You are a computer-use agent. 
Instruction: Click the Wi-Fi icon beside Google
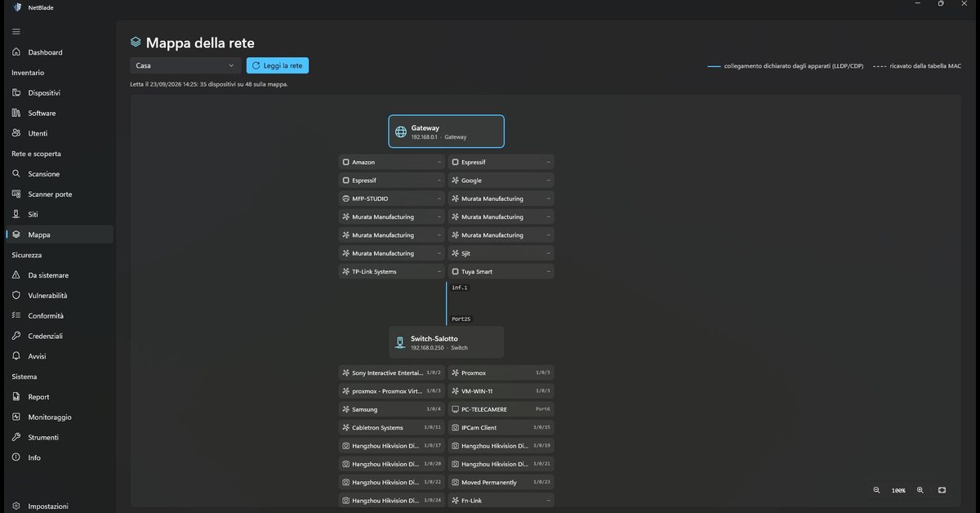[455, 181]
